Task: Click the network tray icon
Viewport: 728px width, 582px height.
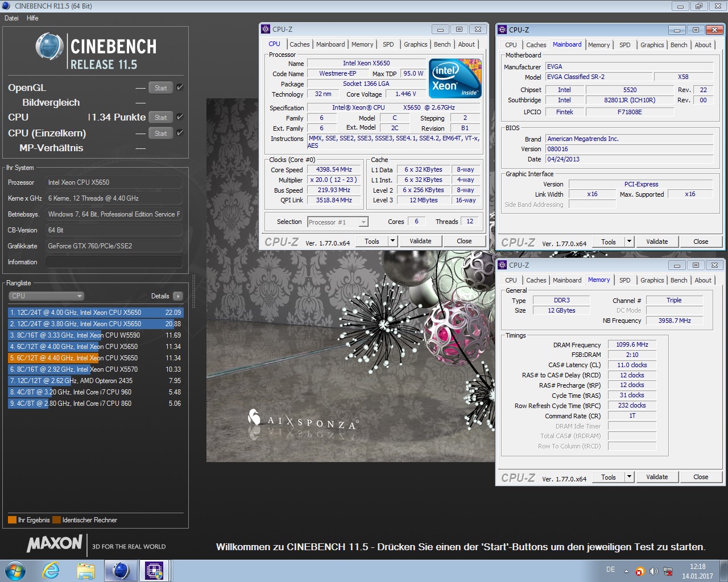Action: [x=668, y=571]
